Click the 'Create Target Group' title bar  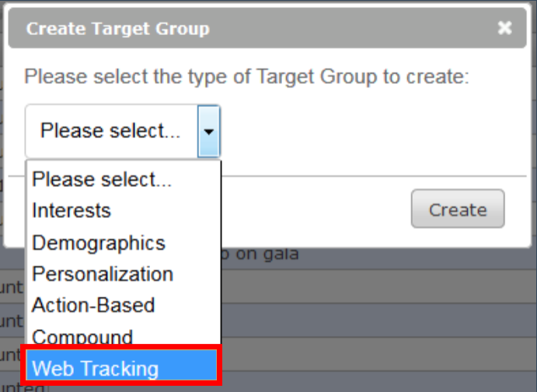(267, 28)
